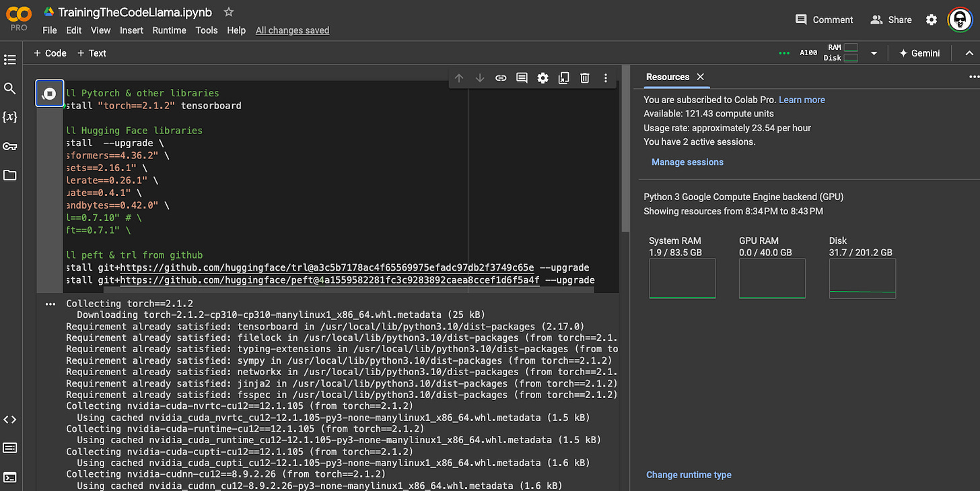Screen dimensions: 980x491
Task: Open the user account avatar
Action: point(960,20)
